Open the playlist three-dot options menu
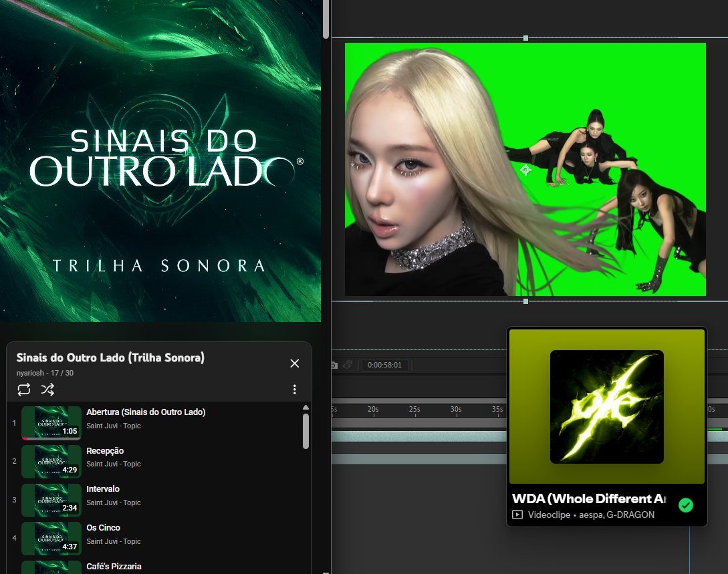Image resolution: width=728 pixels, height=574 pixels. pyautogui.click(x=294, y=390)
